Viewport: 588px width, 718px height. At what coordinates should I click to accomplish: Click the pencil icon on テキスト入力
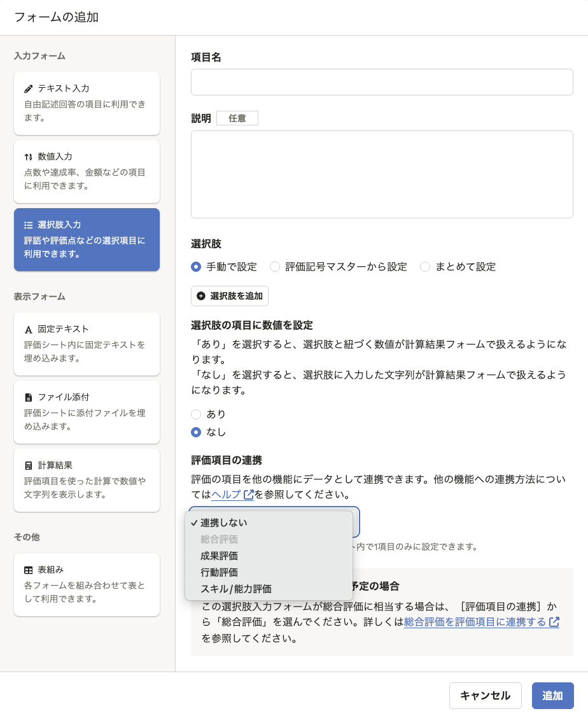(x=29, y=88)
